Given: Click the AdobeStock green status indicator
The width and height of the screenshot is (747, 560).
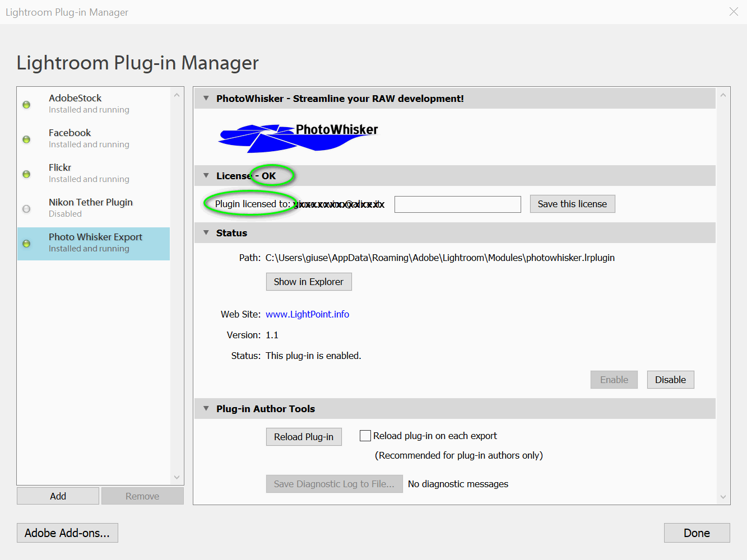Looking at the screenshot, I should coord(26,105).
